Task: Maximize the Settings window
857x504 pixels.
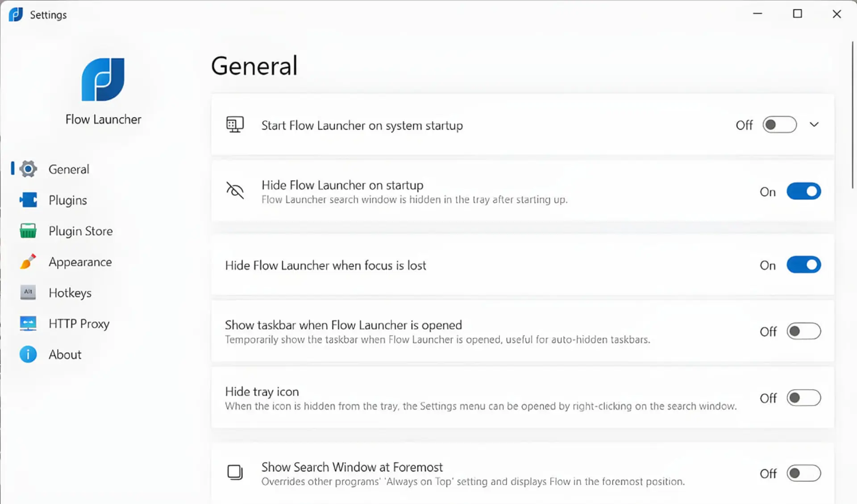Action: 797,14
